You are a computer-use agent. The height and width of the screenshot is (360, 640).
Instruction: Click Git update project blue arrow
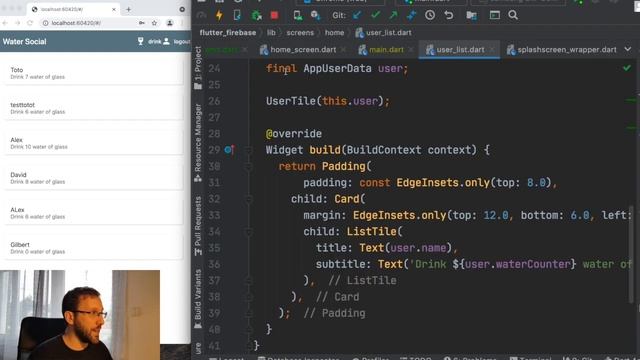click(357, 15)
